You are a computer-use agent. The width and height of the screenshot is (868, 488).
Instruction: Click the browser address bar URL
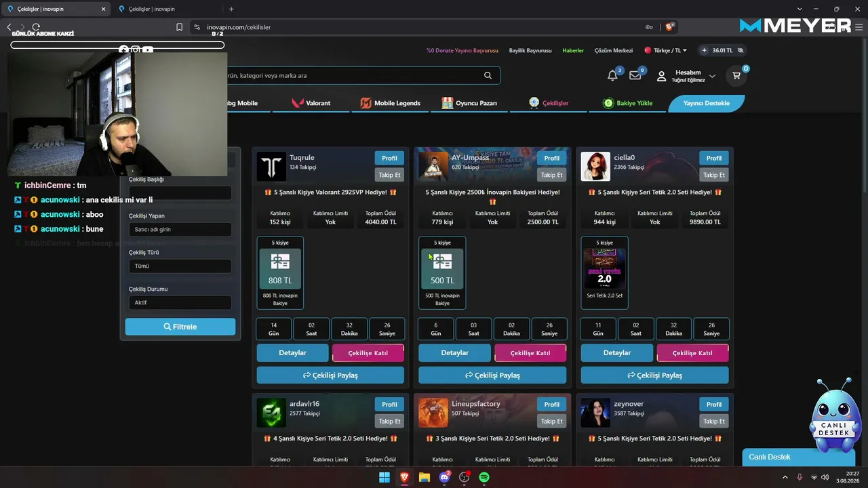coord(239,27)
